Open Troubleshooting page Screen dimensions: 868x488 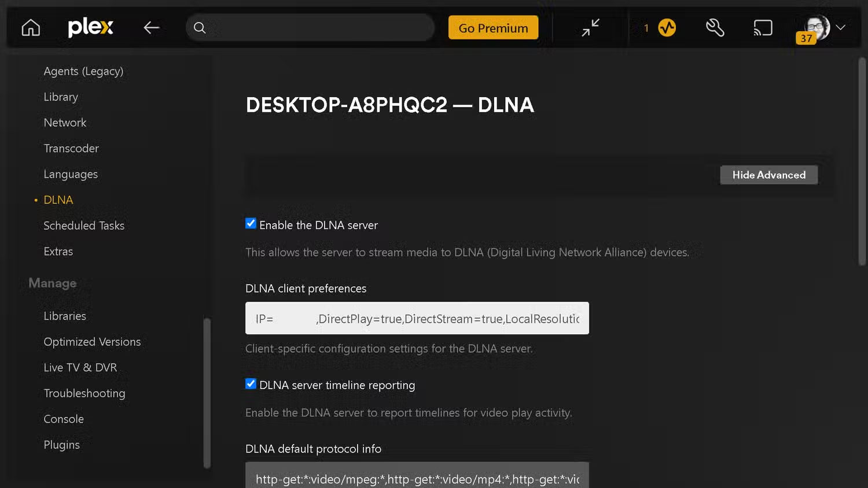[84, 393]
